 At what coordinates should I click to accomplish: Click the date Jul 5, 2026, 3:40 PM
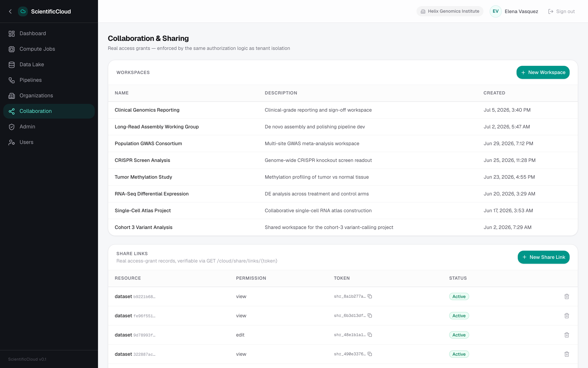[507, 110]
